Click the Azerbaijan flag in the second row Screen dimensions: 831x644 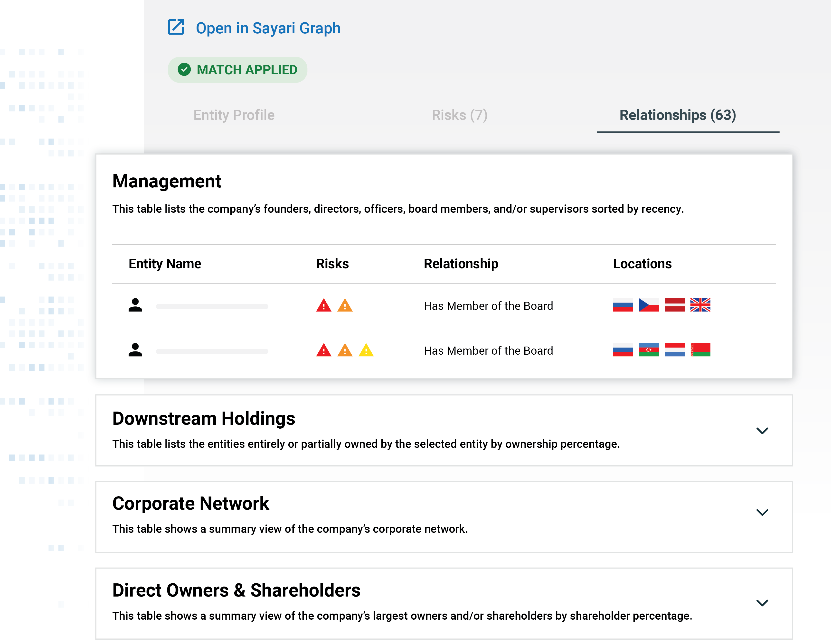click(649, 350)
